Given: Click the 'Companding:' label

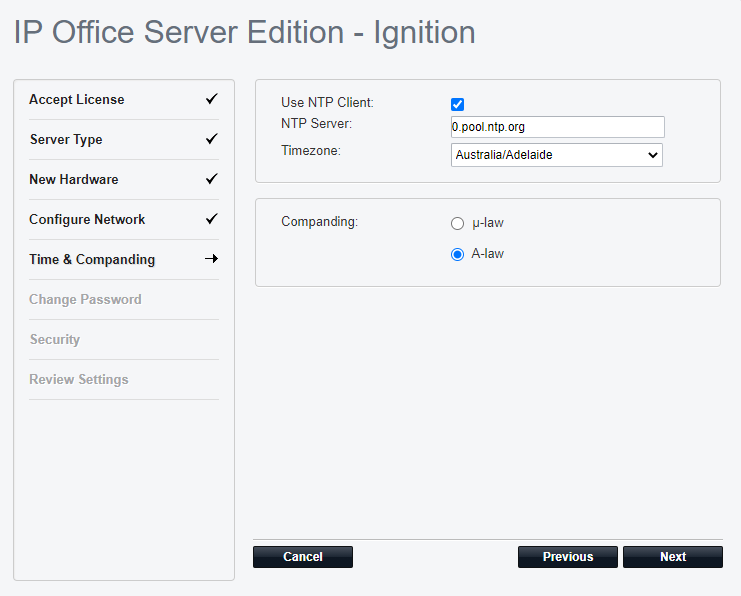Looking at the screenshot, I should [319, 222].
